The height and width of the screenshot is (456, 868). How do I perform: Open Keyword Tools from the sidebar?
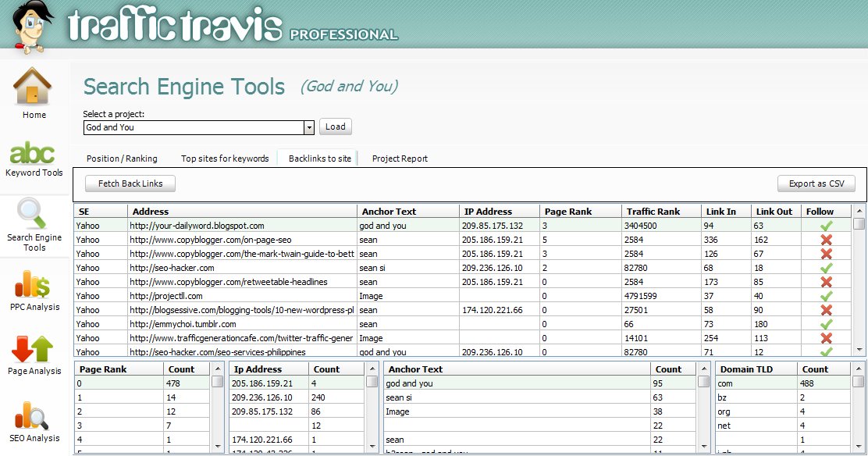(x=33, y=153)
